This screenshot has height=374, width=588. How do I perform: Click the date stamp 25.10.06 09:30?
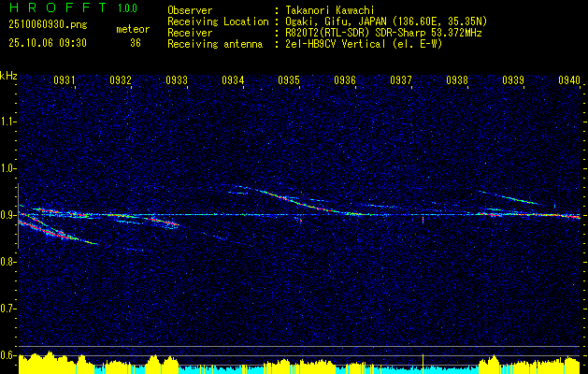coord(48,43)
